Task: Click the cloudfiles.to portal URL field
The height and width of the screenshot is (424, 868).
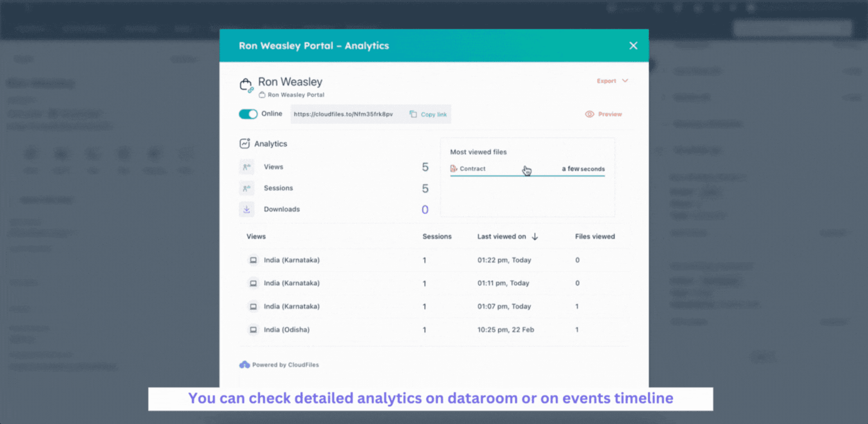Action: point(344,114)
